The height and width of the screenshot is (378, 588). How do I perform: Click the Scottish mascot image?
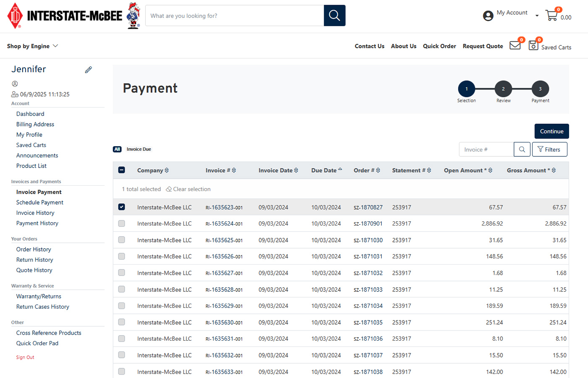point(134,16)
